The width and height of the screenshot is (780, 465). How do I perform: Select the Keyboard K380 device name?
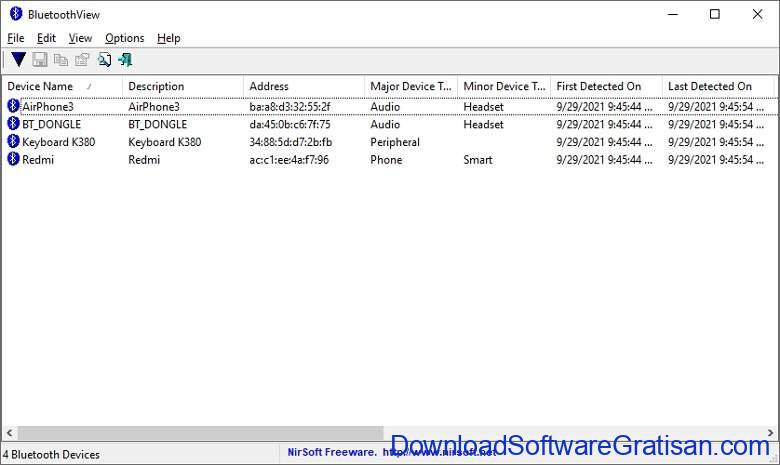(x=59, y=142)
